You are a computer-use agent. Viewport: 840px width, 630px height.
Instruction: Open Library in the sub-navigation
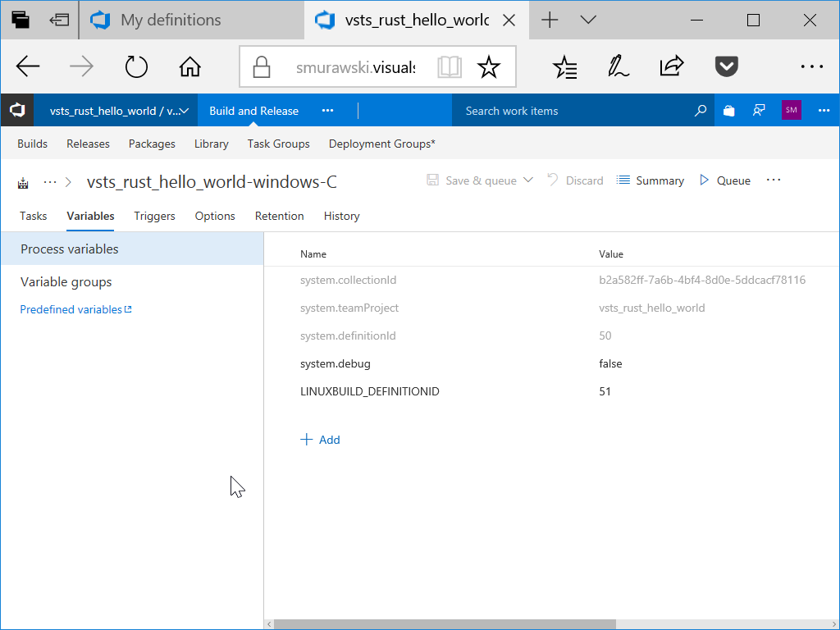pos(211,144)
